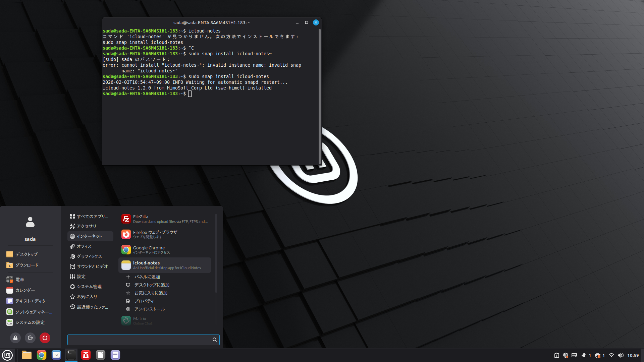Add icloud-notes via お気に入りに追加
Screen dimensions: 644x362
coord(151,293)
